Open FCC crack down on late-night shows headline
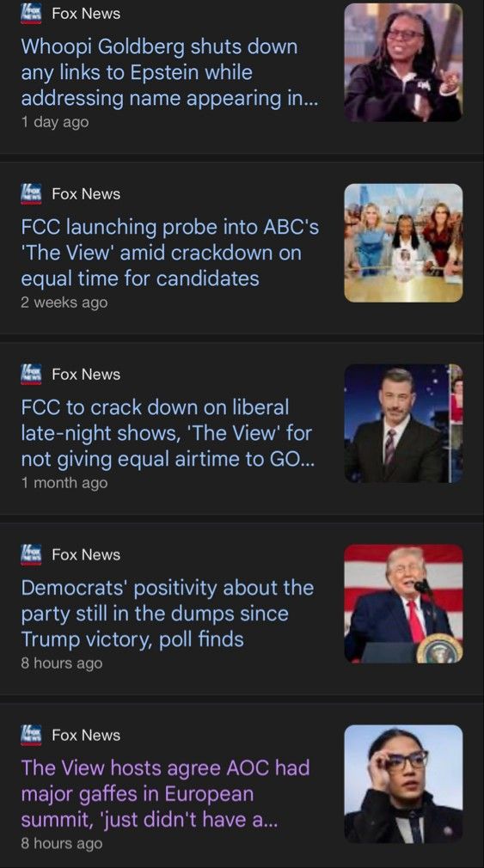Screen dimensions: 484x868 [168, 433]
